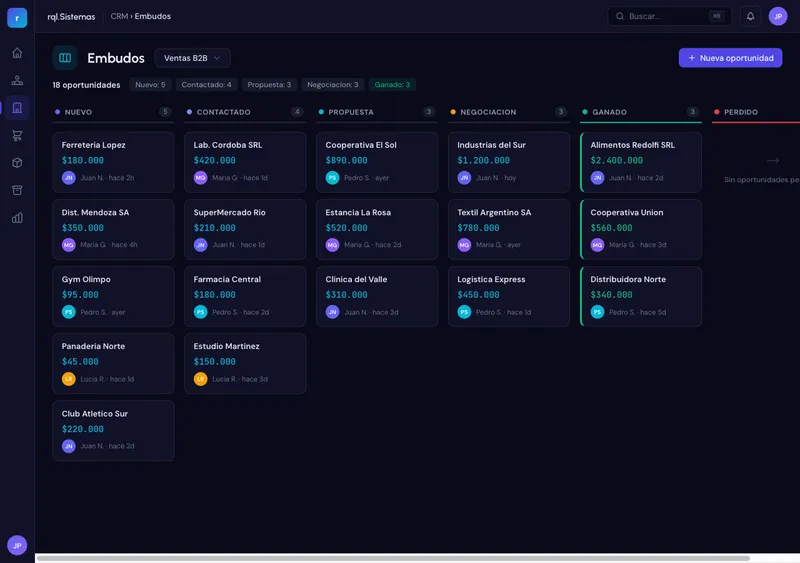Filter by 'Contactado: 4' chip
This screenshot has width=800, height=563.
pos(206,85)
